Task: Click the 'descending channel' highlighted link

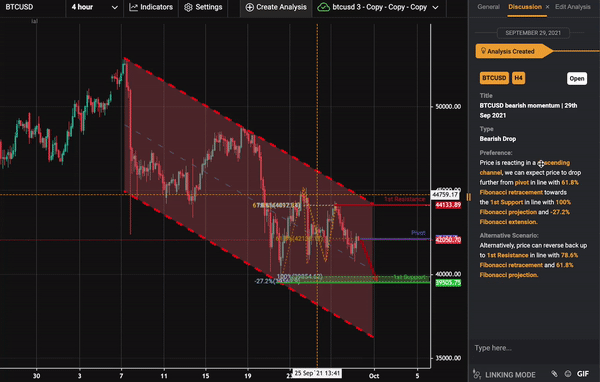Action: [x=525, y=168]
